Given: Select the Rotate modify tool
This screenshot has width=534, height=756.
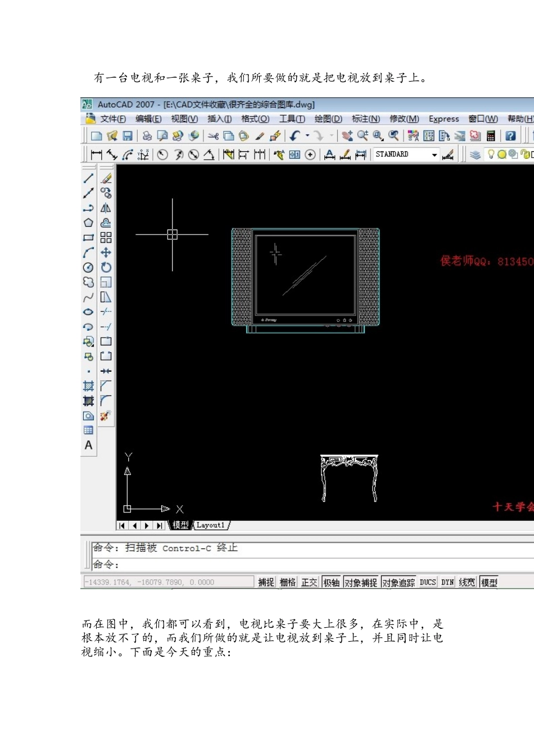Looking at the screenshot, I should pos(106,267).
